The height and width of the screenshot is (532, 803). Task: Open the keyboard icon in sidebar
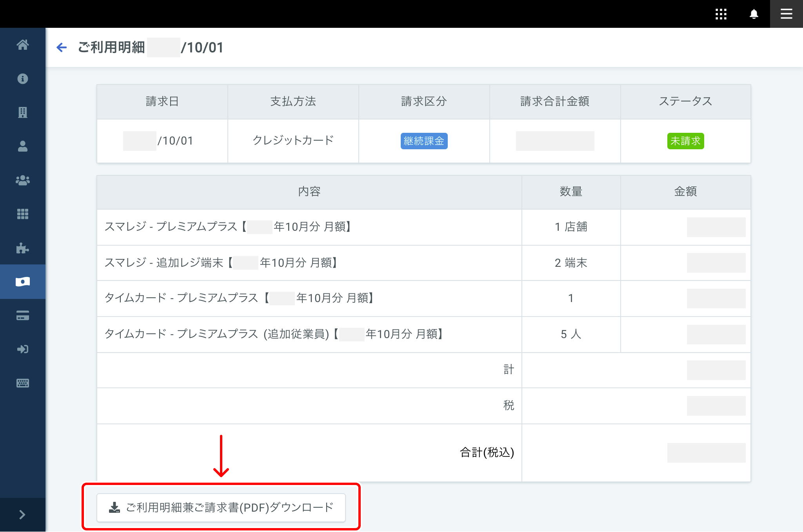(23, 383)
